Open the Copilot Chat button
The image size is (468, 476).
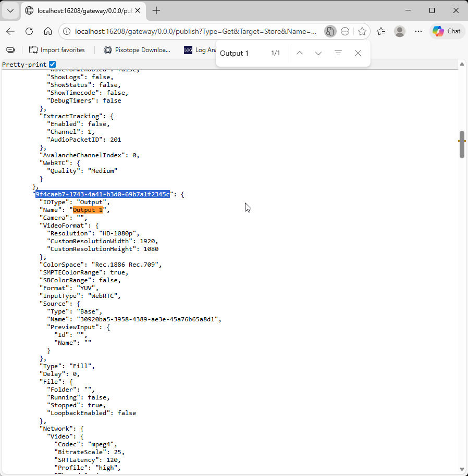pyautogui.click(x=447, y=31)
